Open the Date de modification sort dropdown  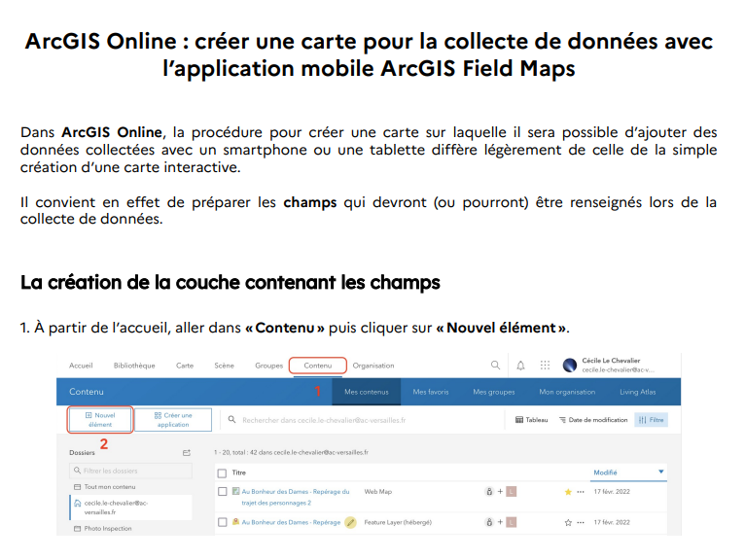(592, 420)
